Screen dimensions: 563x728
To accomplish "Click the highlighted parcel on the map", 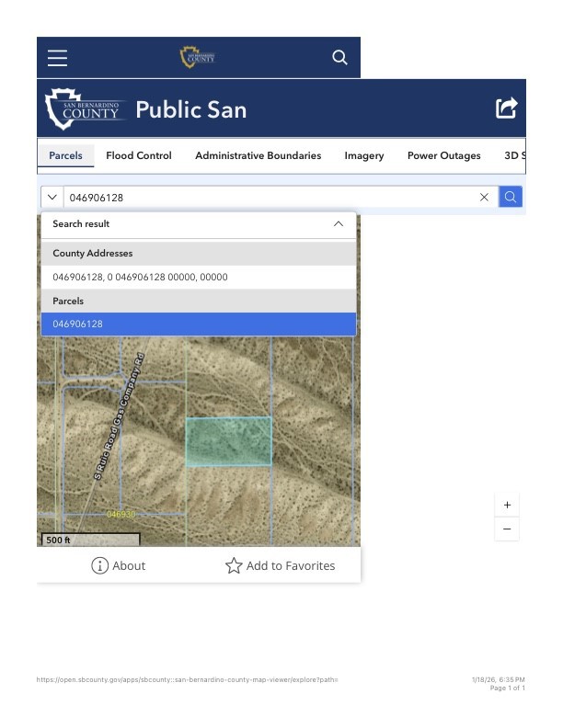I will pos(228,441).
